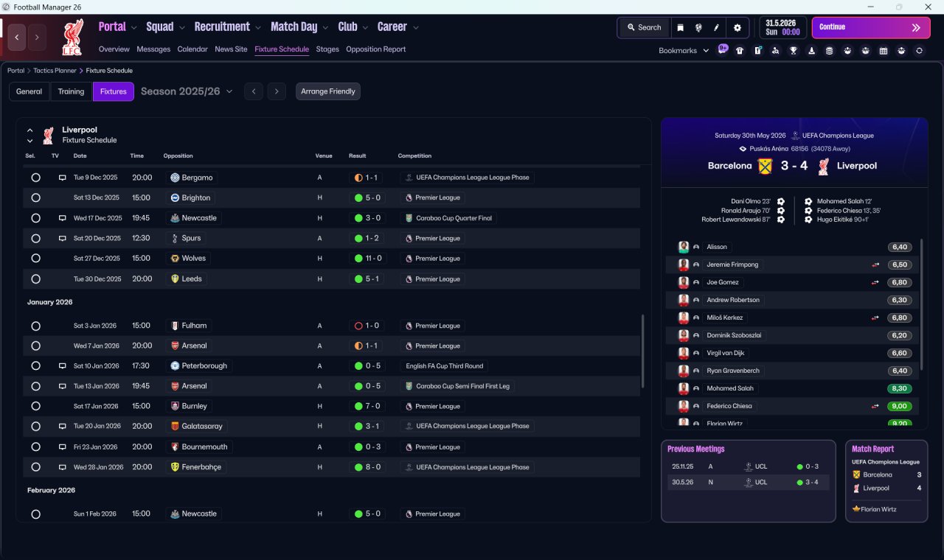Open the Bookmarks dropdown
This screenshot has width=944, height=560.
pos(684,51)
